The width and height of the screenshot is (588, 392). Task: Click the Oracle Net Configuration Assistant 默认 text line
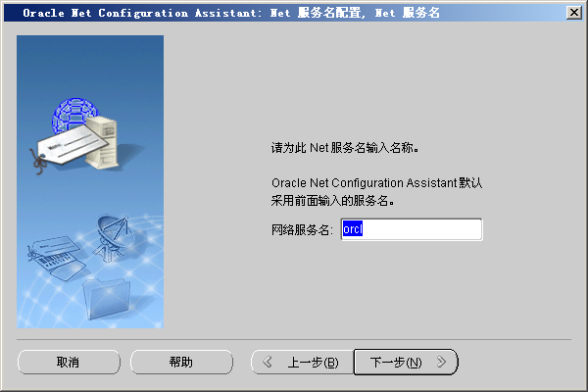coord(376,183)
